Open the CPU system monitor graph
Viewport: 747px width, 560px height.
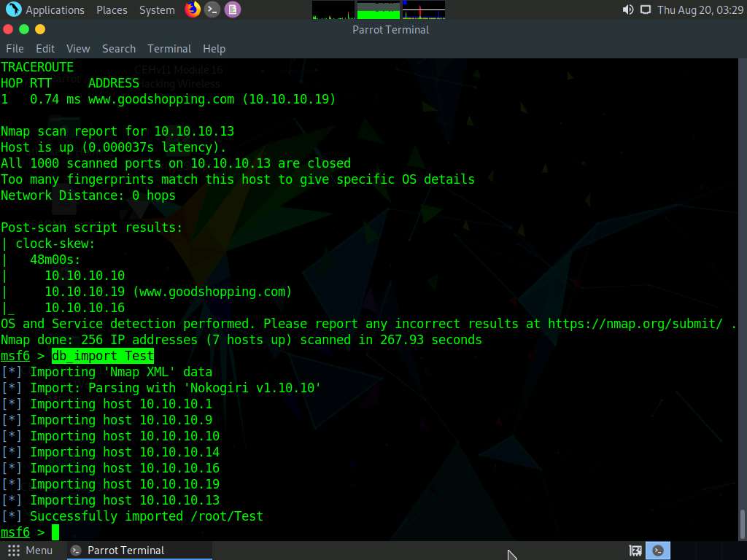[x=333, y=9]
